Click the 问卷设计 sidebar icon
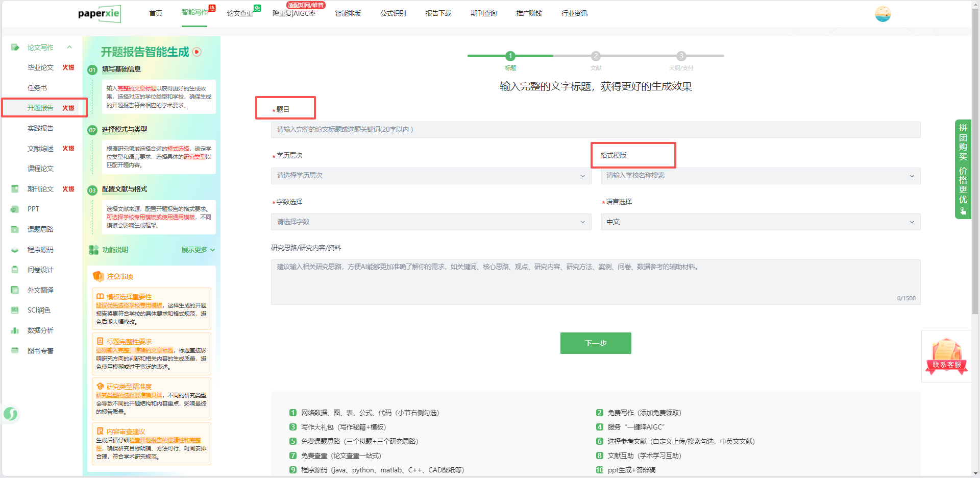Image resolution: width=980 pixels, height=478 pixels. [15, 270]
